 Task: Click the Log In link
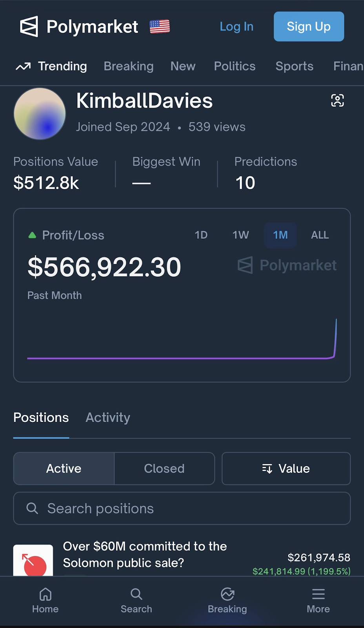(237, 27)
